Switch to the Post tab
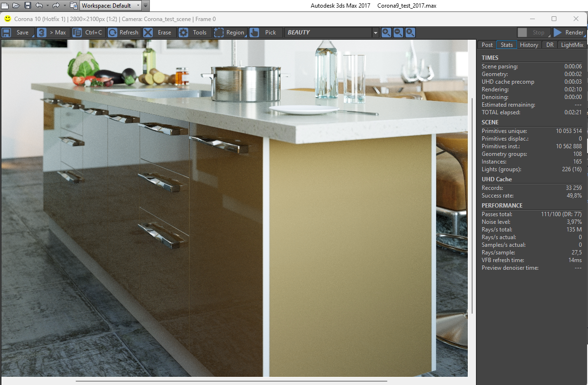588x385 pixels. click(x=487, y=44)
